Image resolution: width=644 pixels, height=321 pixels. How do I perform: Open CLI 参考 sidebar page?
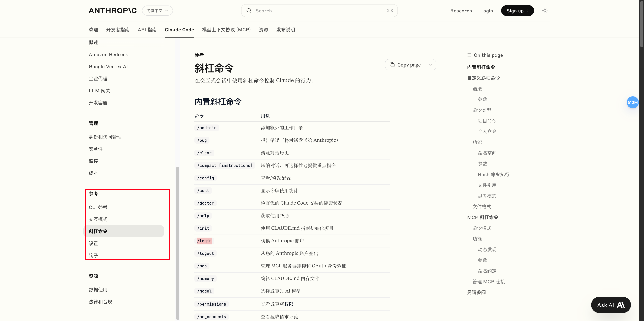pyautogui.click(x=98, y=207)
